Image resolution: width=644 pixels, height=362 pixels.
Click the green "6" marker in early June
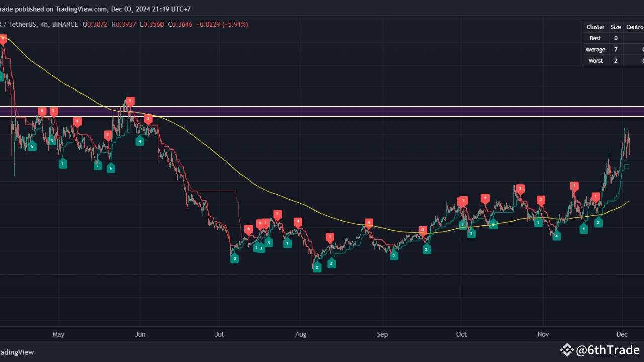pos(111,168)
